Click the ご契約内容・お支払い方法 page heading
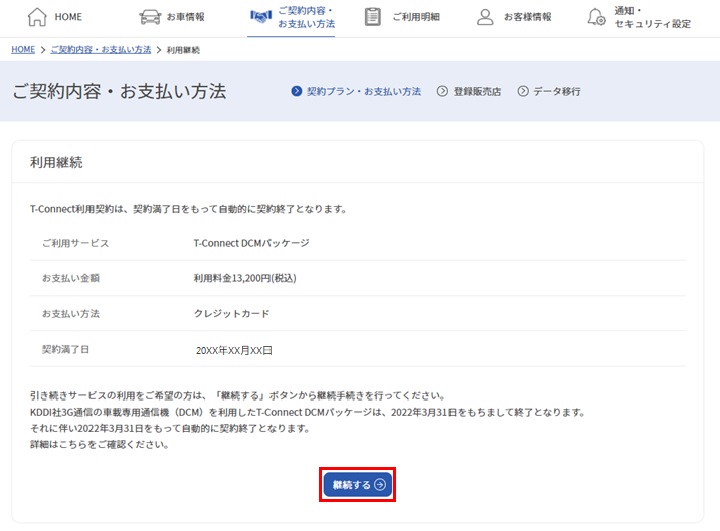Image resolution: width=720 pixels, height=531 pixels. pos(119,91)
